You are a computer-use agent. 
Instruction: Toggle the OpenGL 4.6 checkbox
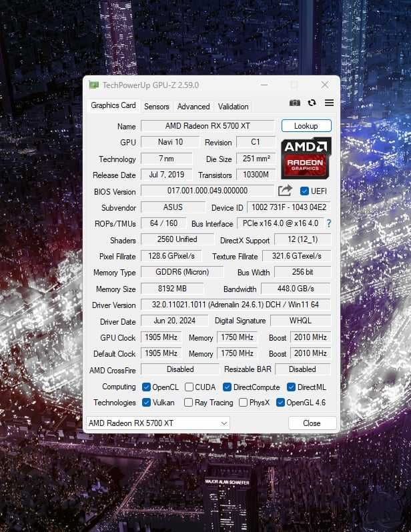(280, 403)
